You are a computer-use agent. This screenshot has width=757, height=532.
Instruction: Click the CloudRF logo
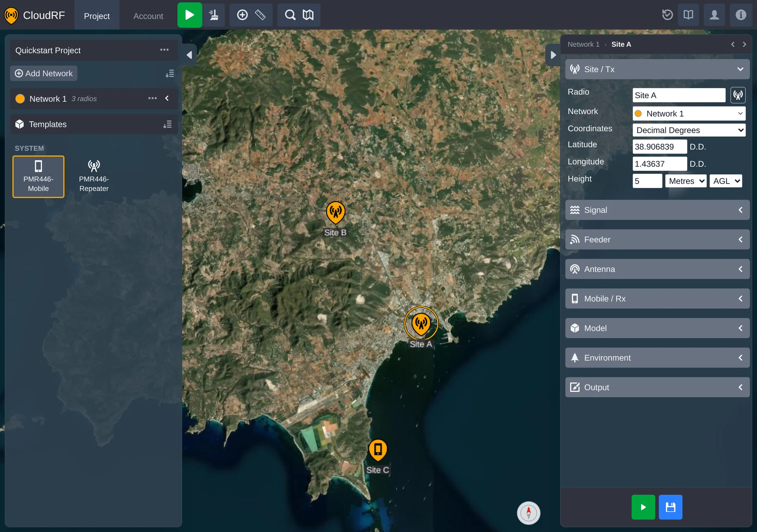click(x=34, y=15)
